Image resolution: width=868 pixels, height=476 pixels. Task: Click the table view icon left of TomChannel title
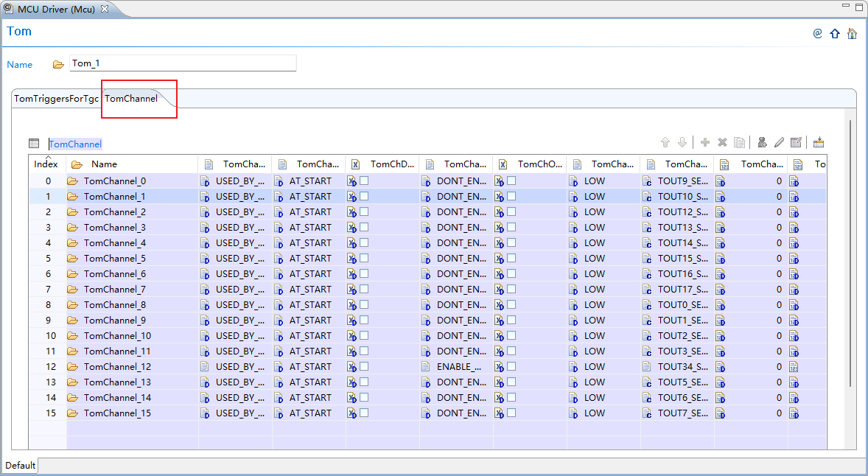click(x=34, y=144)
